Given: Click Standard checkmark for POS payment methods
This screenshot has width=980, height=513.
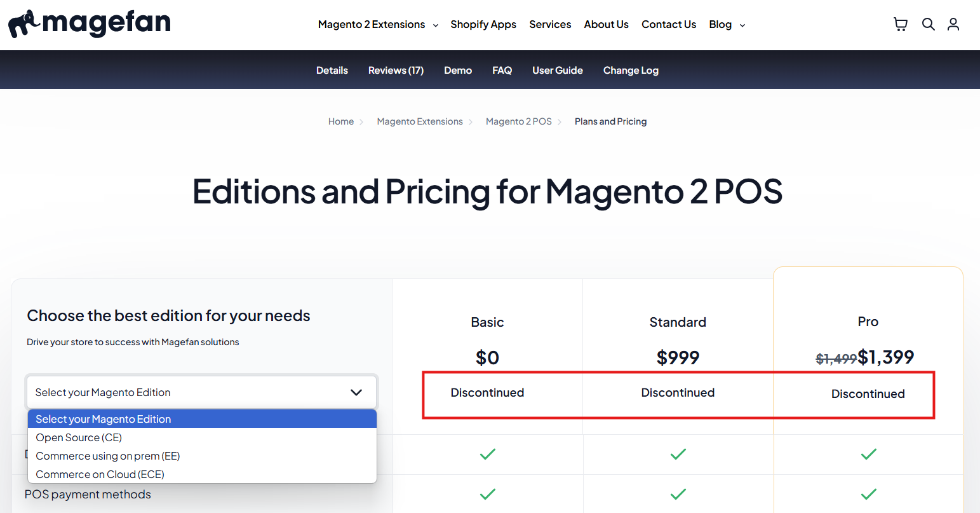Looking at the screenshot, I should tap(678, 494).
